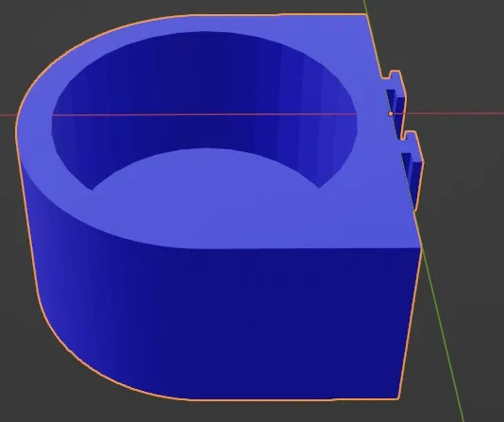Click the front face's bottom-right corner

(x=398, y=397)
